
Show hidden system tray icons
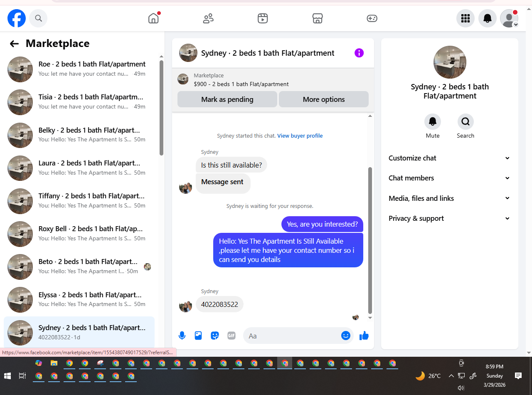451,376
